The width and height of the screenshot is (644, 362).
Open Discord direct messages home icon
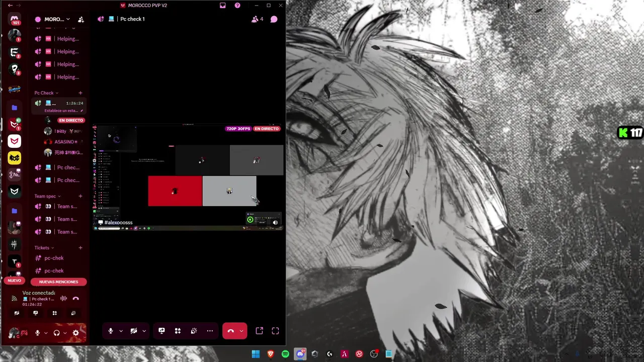coord(15,19)
